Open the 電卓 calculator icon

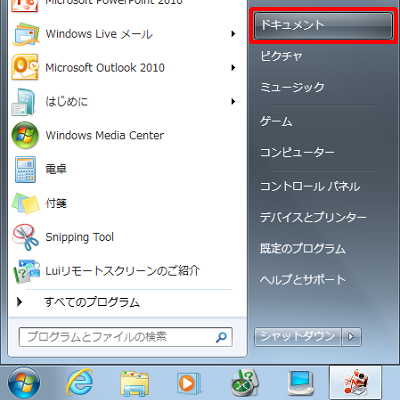(25, 169)
